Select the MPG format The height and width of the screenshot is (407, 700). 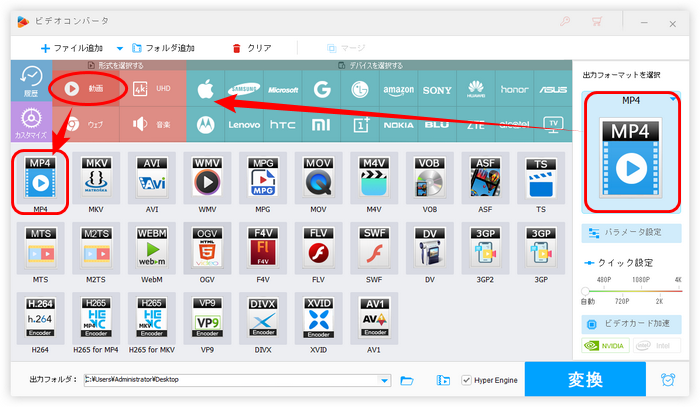pos(263,178)
